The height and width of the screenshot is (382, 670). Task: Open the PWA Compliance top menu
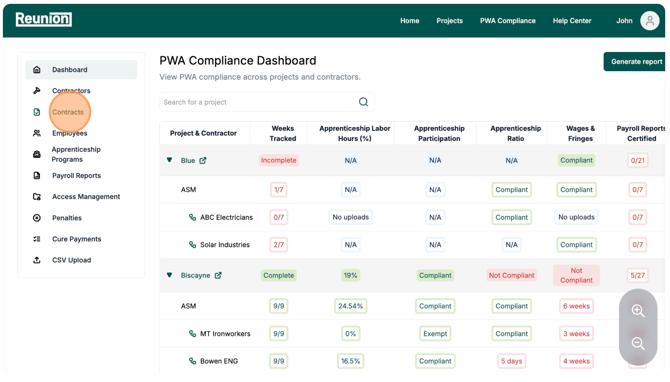(x=508, y=21)
